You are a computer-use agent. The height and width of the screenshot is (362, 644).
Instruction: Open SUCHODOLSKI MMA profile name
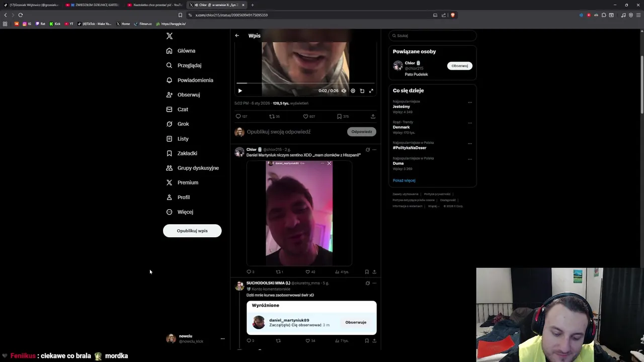(268, 283)
